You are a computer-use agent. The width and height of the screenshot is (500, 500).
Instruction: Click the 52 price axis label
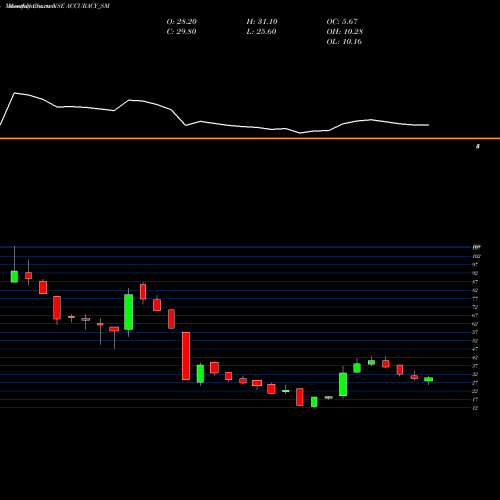(x=475, y=341)
